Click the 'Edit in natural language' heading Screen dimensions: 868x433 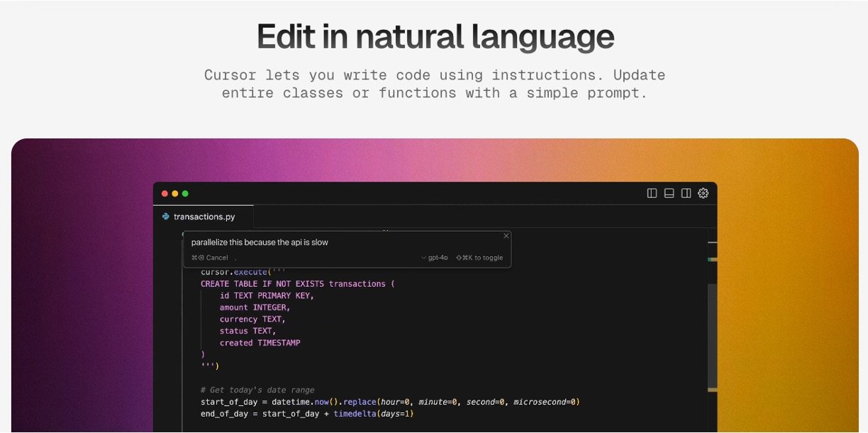click(435, 36)
